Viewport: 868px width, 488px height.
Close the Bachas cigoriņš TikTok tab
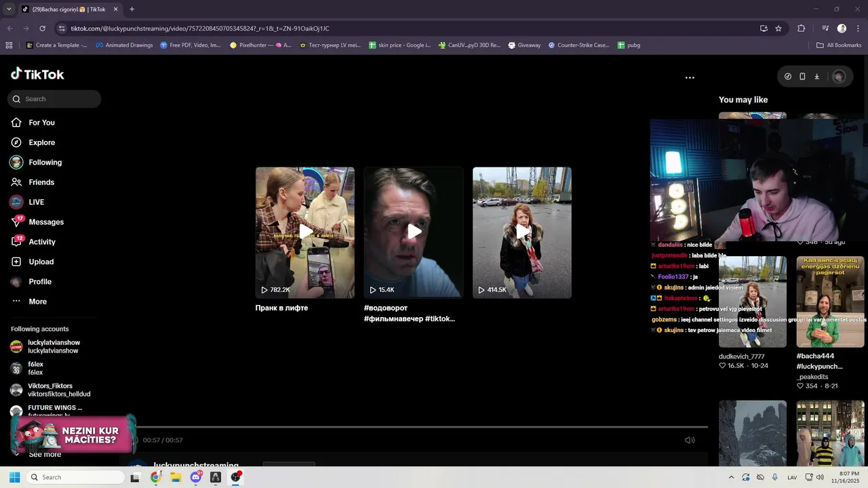(115, 9)
